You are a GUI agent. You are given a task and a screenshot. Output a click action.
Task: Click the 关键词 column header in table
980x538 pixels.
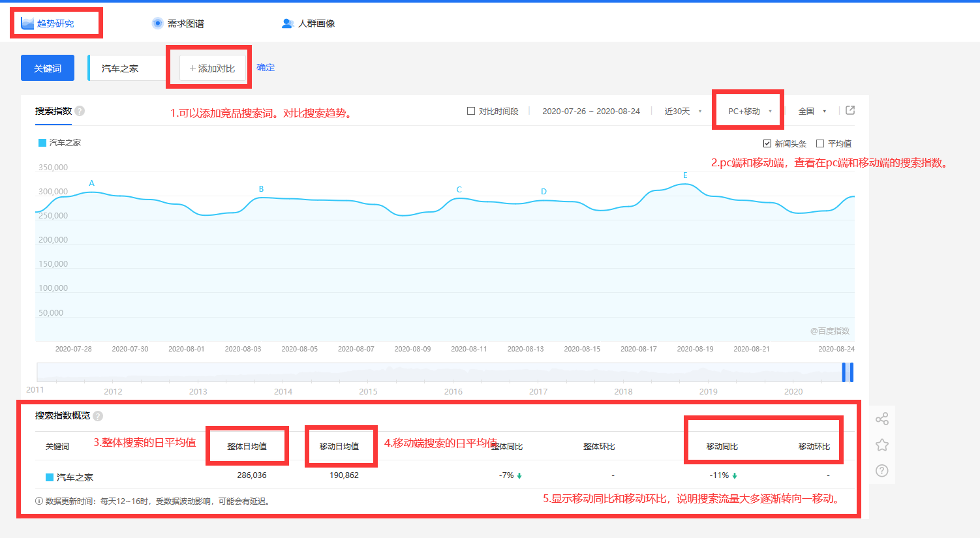tap(57, 447)
